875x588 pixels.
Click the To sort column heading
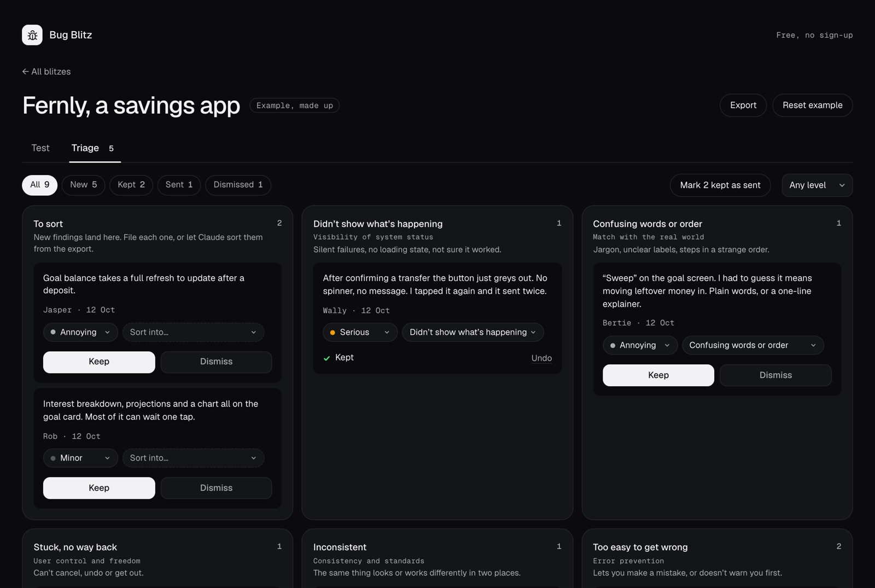pyautogui.click(x=48, y=224)
